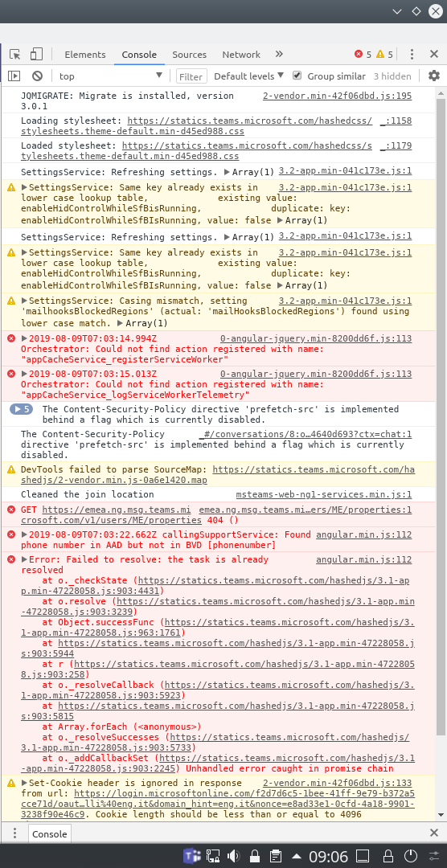
Task: Click the warning icon beside DevTools SourceMap message
Action: click(11, 470)
